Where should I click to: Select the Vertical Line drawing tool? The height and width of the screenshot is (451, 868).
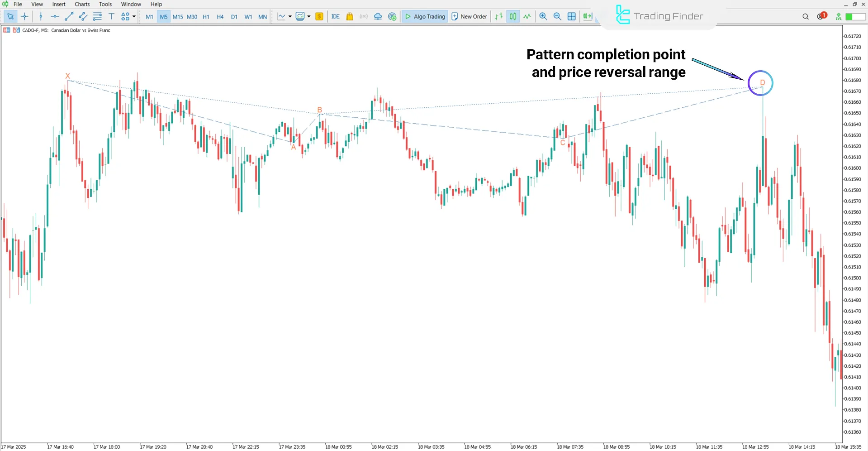(41, 16)
